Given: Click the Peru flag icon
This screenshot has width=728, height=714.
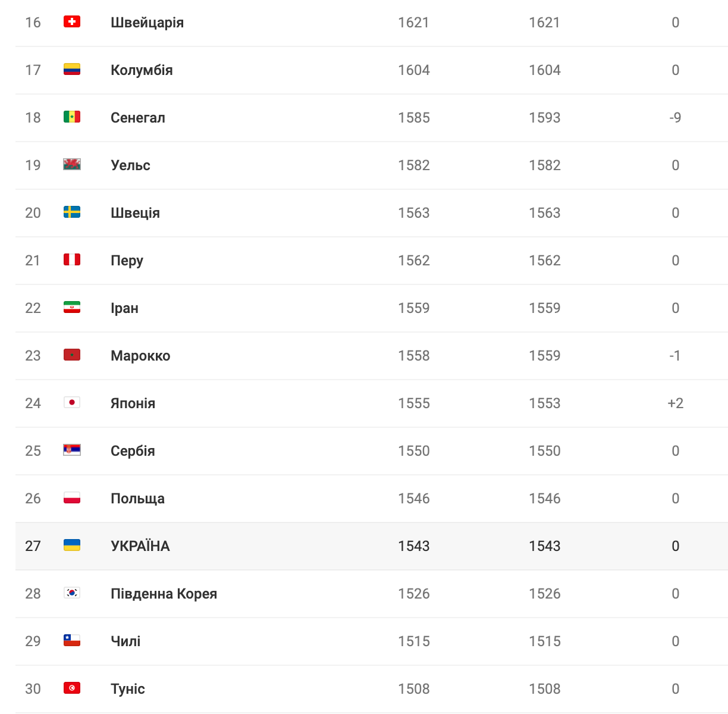Looking at the screenshot, I should (x=72, y=259).
